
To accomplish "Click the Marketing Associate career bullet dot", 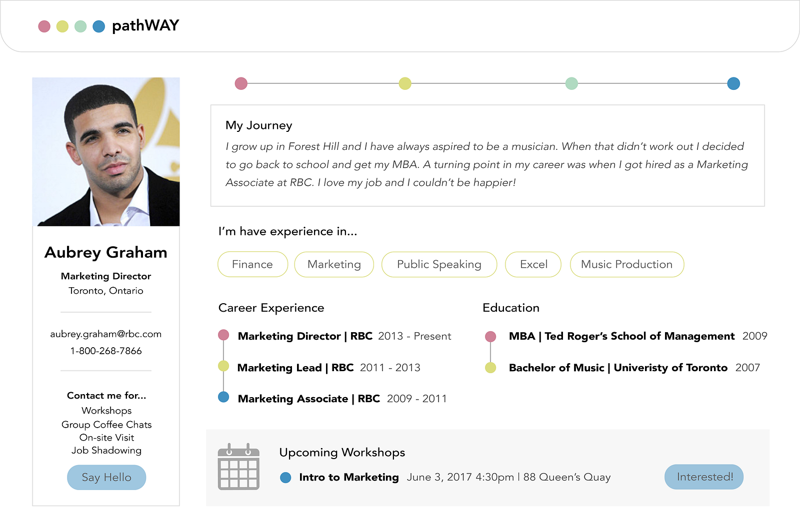I will [223, 397].
